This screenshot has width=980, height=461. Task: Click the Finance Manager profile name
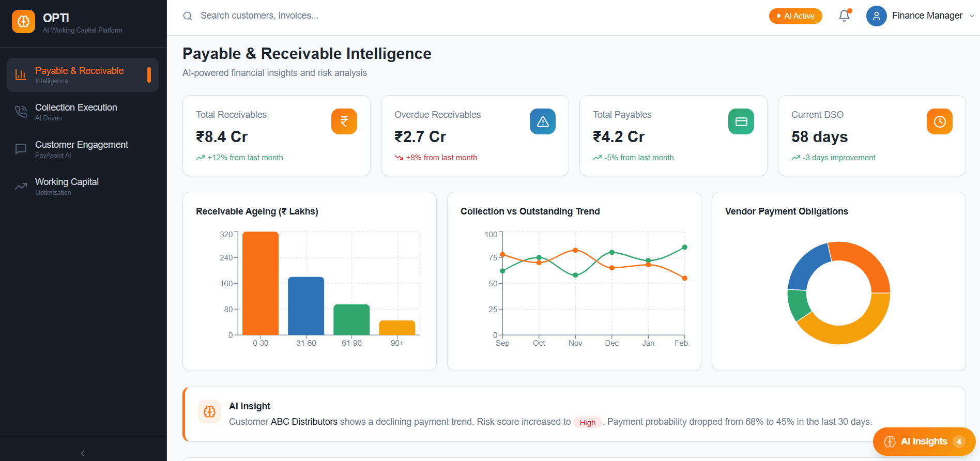click(927, 16)
